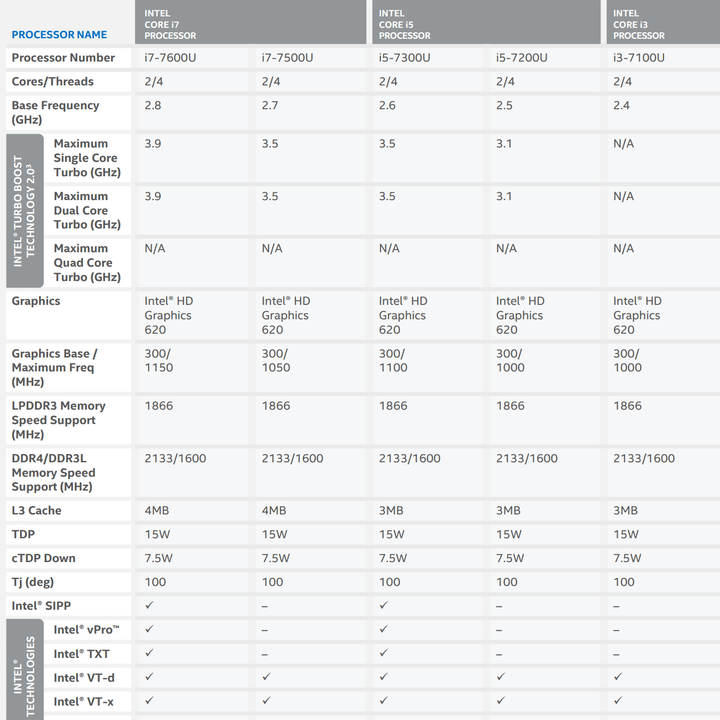Select the TDP row label

click(23, 534)
